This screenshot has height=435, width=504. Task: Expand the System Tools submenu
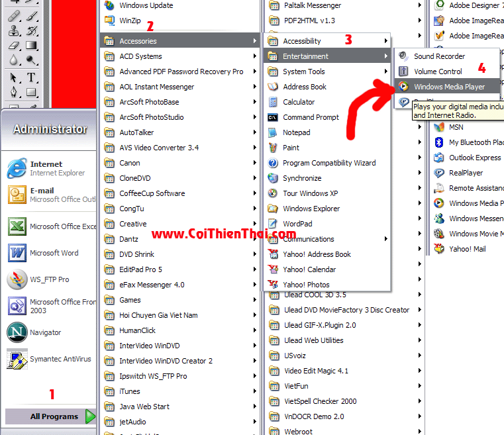[x=327, y=72]
